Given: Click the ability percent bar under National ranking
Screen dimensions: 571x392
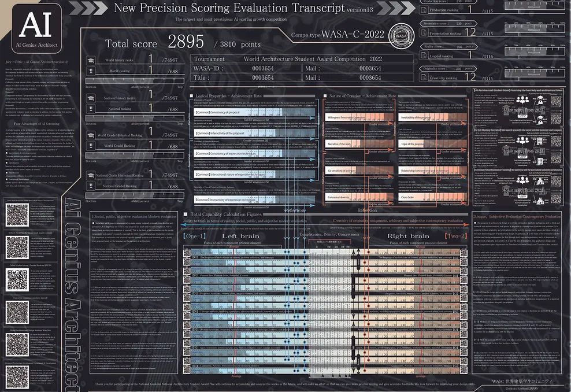Looking at the screenshot, I should point(135,119).
